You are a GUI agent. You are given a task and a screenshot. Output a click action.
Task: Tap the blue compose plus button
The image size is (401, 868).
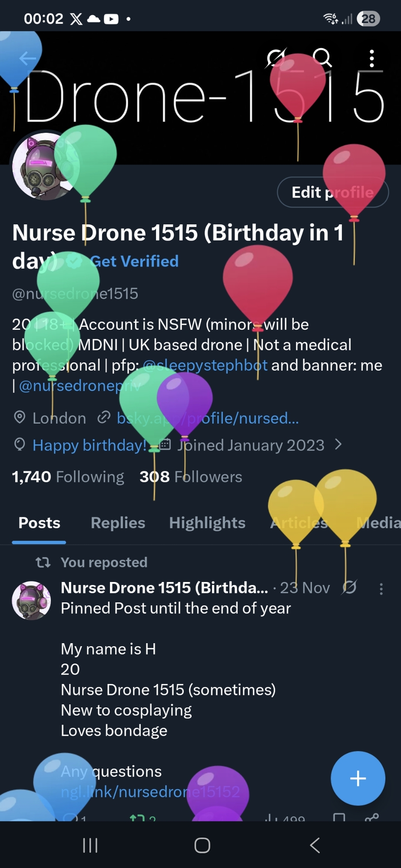click(358, 778)
